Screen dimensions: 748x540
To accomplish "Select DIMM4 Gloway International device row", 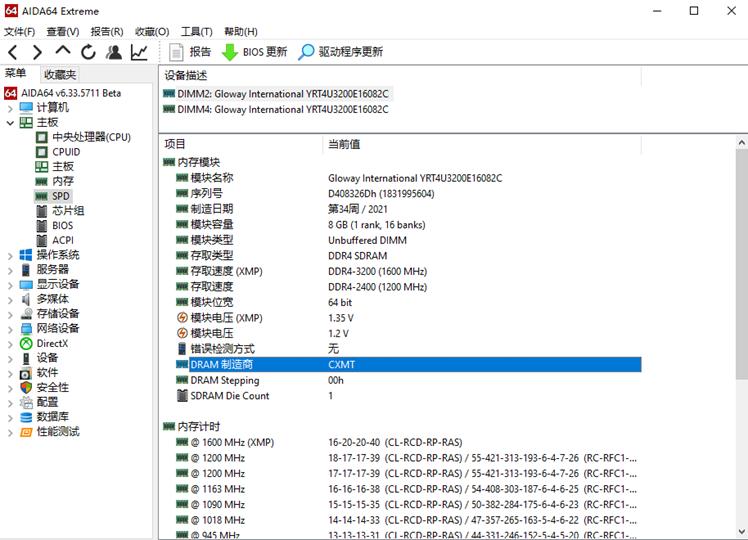I will 276,110.
